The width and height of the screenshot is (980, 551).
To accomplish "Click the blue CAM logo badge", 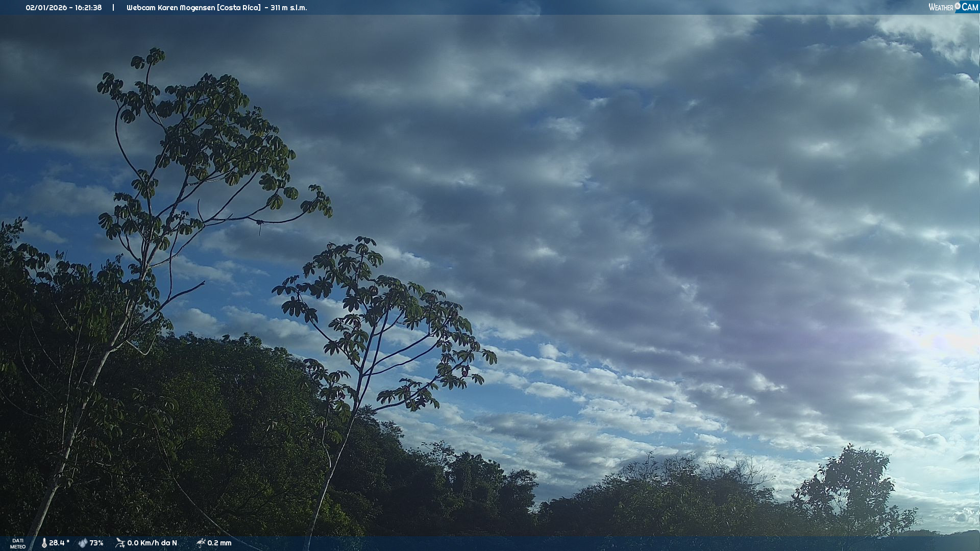I will pos(969,7).
